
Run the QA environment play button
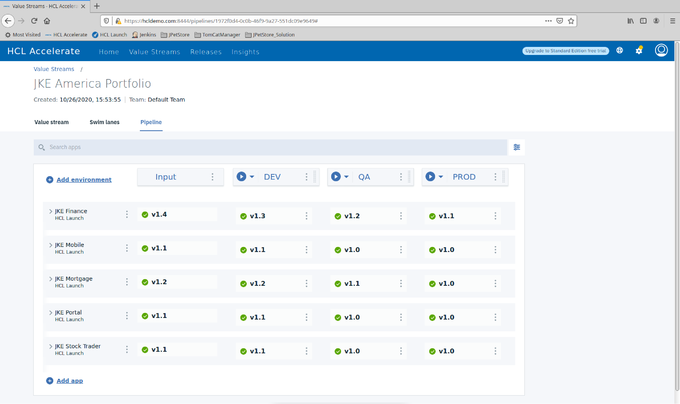tap(336, 177)
